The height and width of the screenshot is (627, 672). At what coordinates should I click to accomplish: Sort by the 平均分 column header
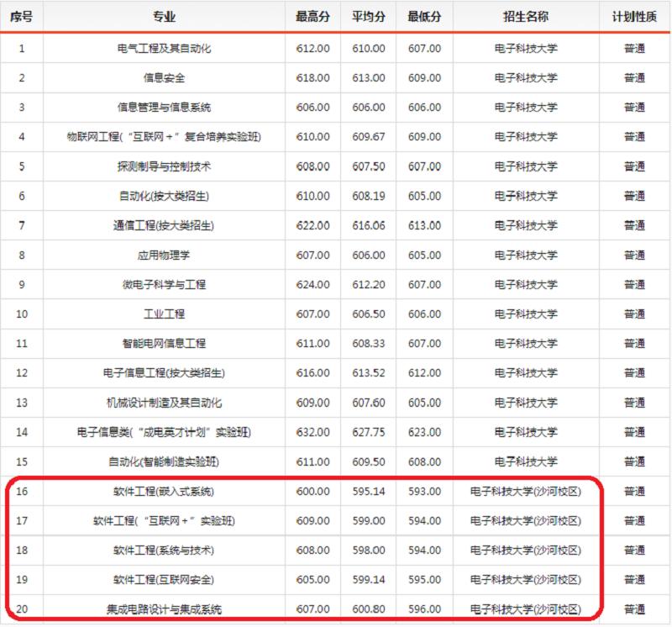tap(369, 18)
